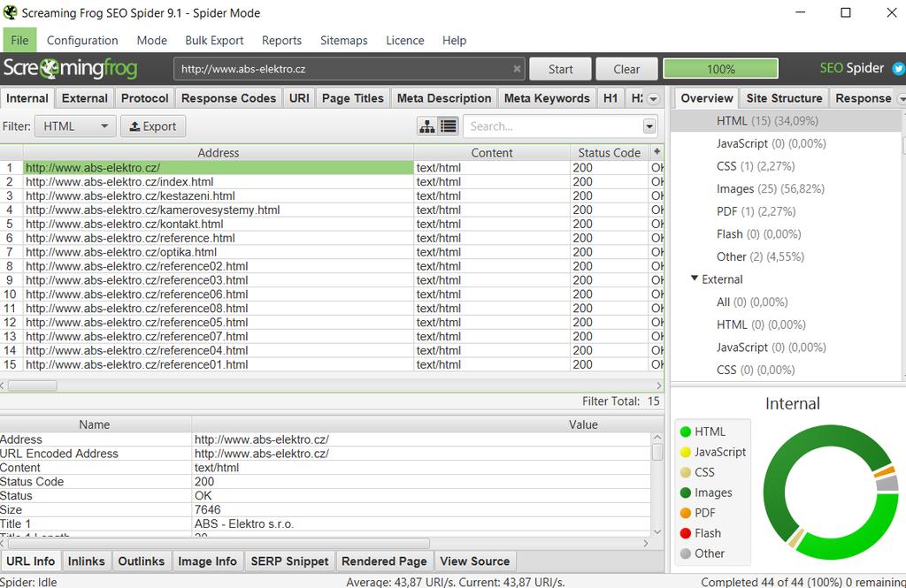Select Other (2) in Overview
The image size is (906, 588).
click(x=760, y=256)
